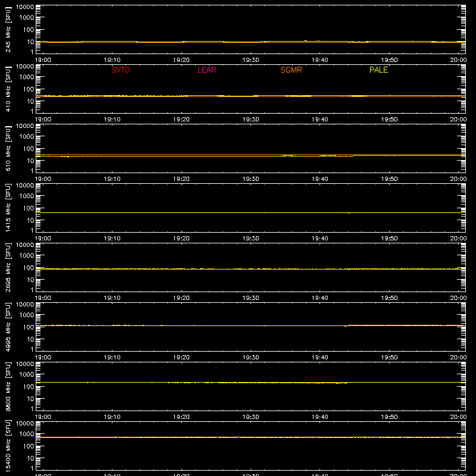
Task: Select the 8800 MHz [SFU] axis title
Action: tap(8, 386)
